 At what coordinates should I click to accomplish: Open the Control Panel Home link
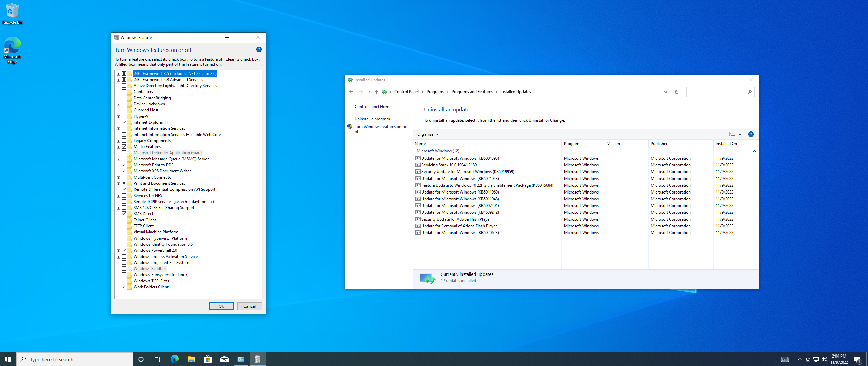click(373, 107)
